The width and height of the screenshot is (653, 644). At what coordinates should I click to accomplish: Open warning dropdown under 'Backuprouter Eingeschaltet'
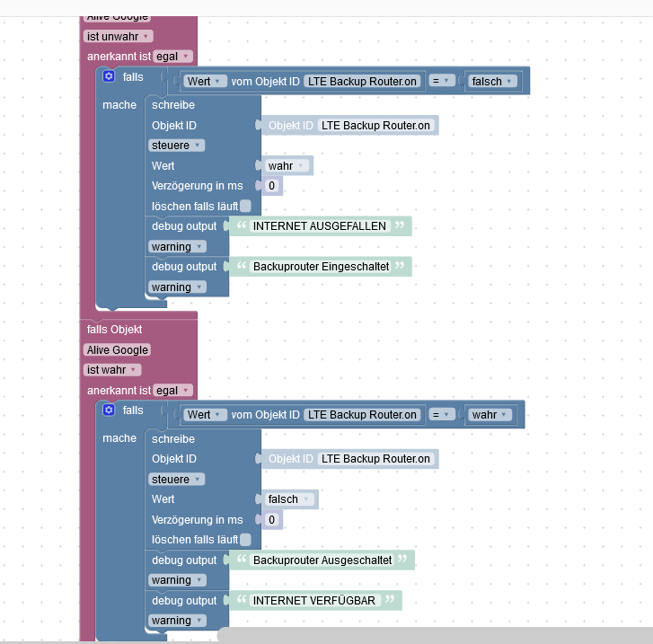tap(178, 287)
